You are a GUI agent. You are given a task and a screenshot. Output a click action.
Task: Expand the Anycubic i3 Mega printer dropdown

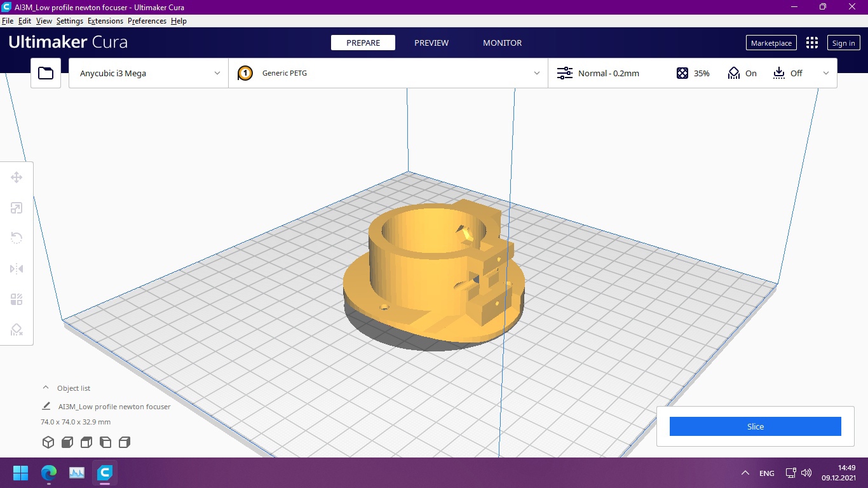(x=149, y=73)
